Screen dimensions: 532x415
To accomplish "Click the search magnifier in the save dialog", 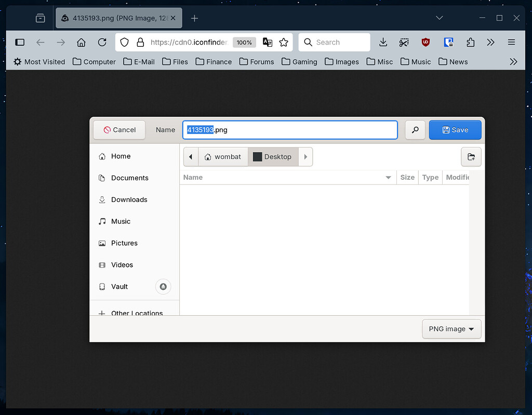I will click(x=415, y=130).
